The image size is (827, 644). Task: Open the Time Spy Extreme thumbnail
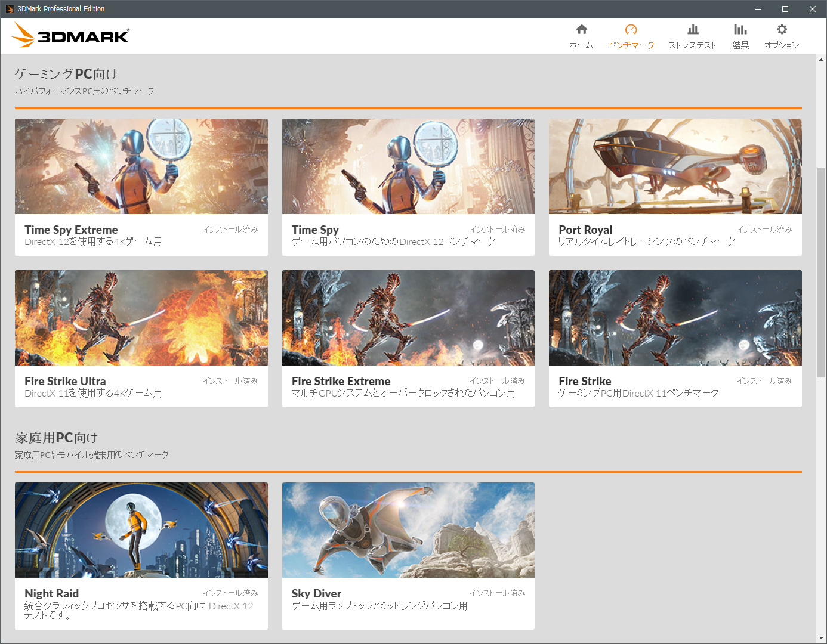[x=141, y=166]
